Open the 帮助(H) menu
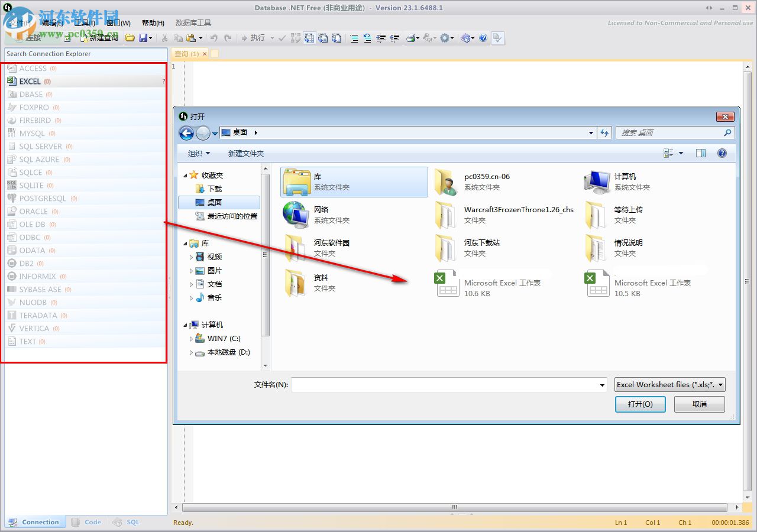 pos(153,22)
